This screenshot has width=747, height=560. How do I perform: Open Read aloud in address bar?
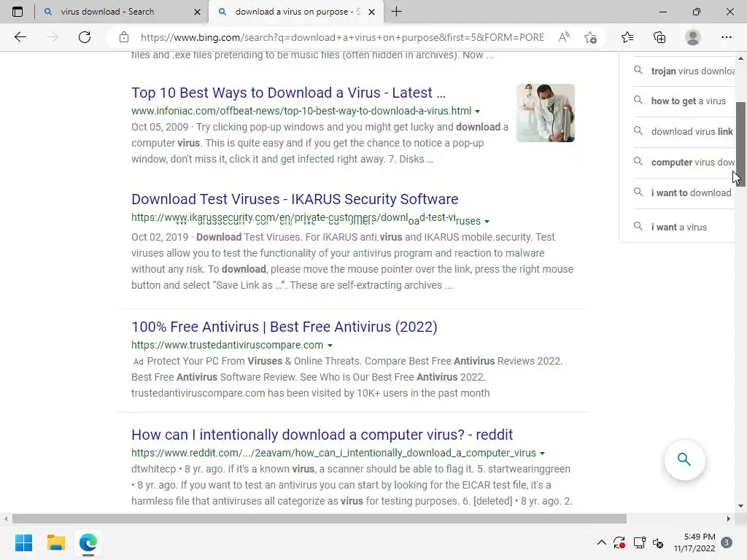pos(564,37)
